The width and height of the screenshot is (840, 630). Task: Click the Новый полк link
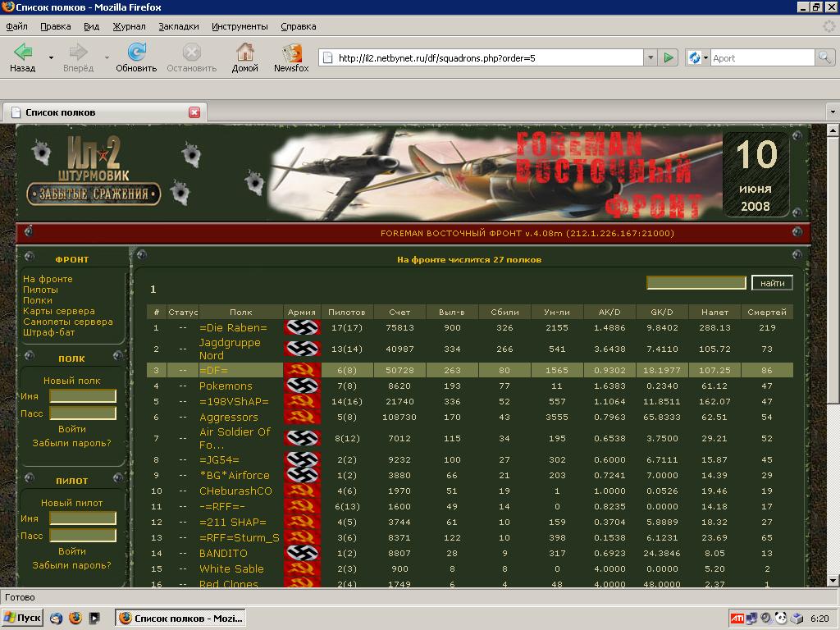pos(72,381)
